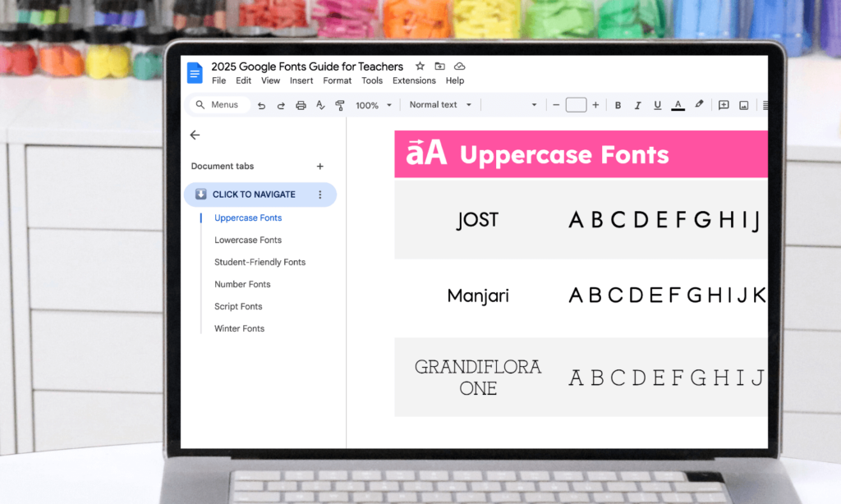Jump to Student-Friendly Fonts heading
Screen dimensions: 841x504
coord(260,262)
